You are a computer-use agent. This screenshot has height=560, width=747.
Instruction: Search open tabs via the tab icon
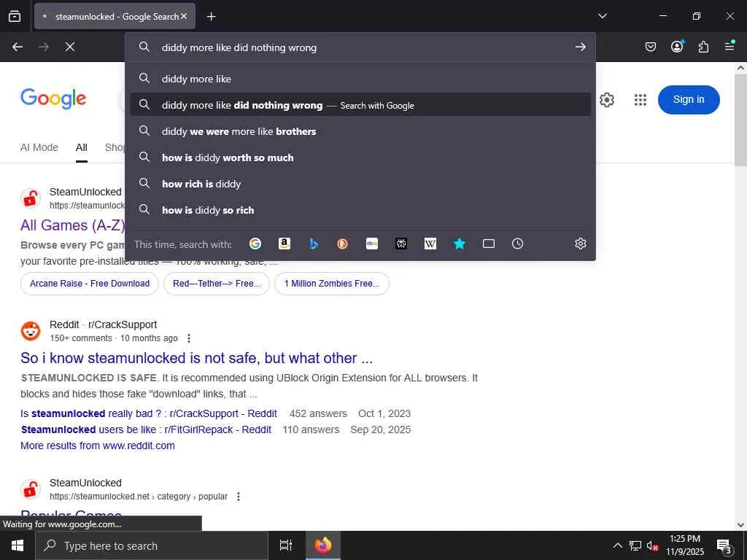pyautogui.click(x=488, y=244)
